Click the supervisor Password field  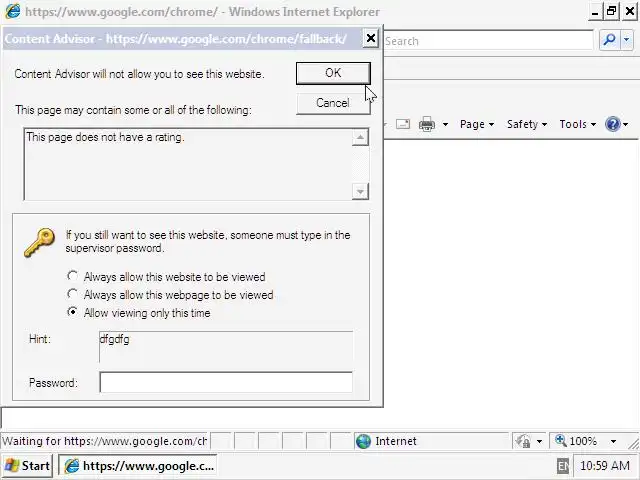coord(226,382)
